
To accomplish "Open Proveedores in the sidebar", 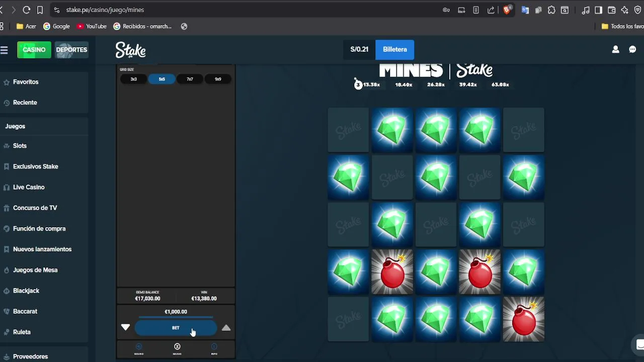I will pos(30,356).
